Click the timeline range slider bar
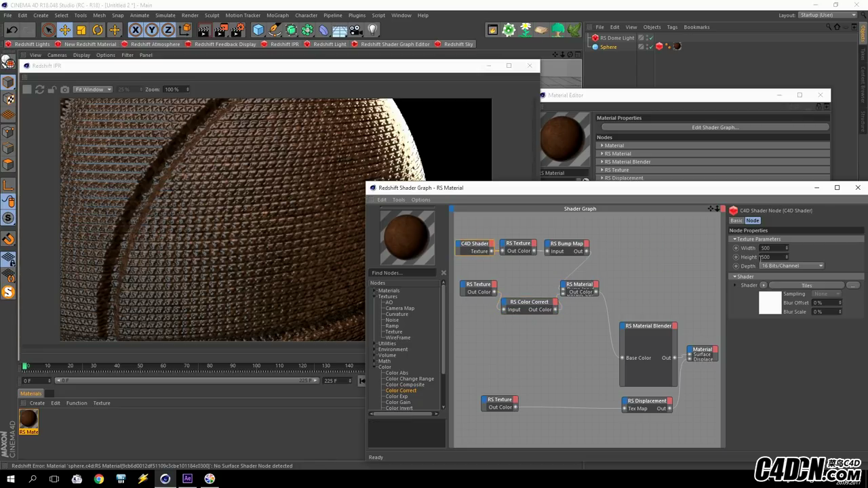Image resolution: width=868 pixels, height=488 pixels. [186, 381]
